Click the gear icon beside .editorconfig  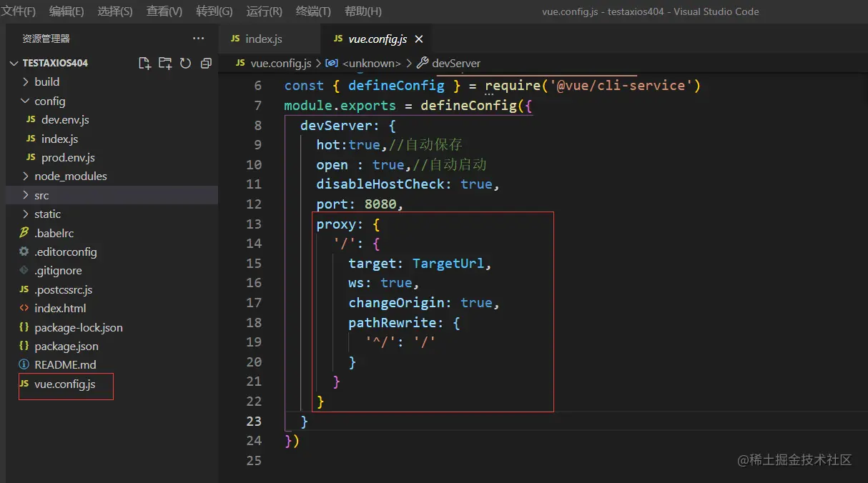[24, 252]
